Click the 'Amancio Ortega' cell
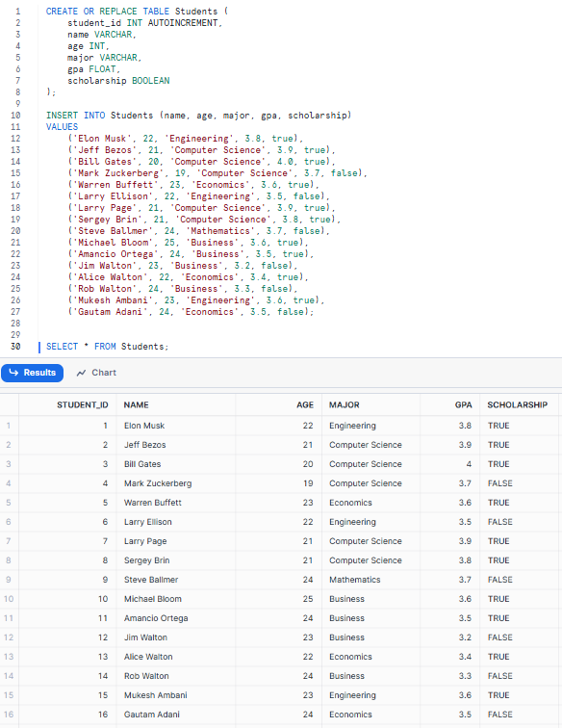The width and height of the screenshot is (562, 728). 156,618
